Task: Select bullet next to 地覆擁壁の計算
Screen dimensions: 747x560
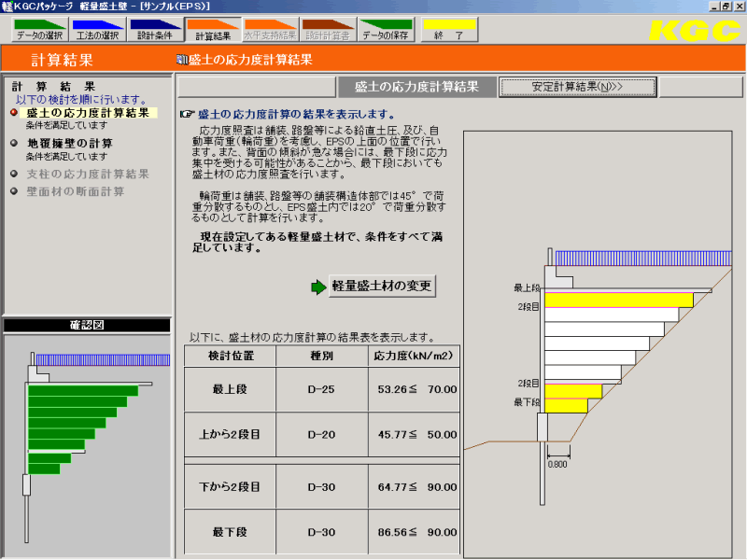Action: pos(13,144)
